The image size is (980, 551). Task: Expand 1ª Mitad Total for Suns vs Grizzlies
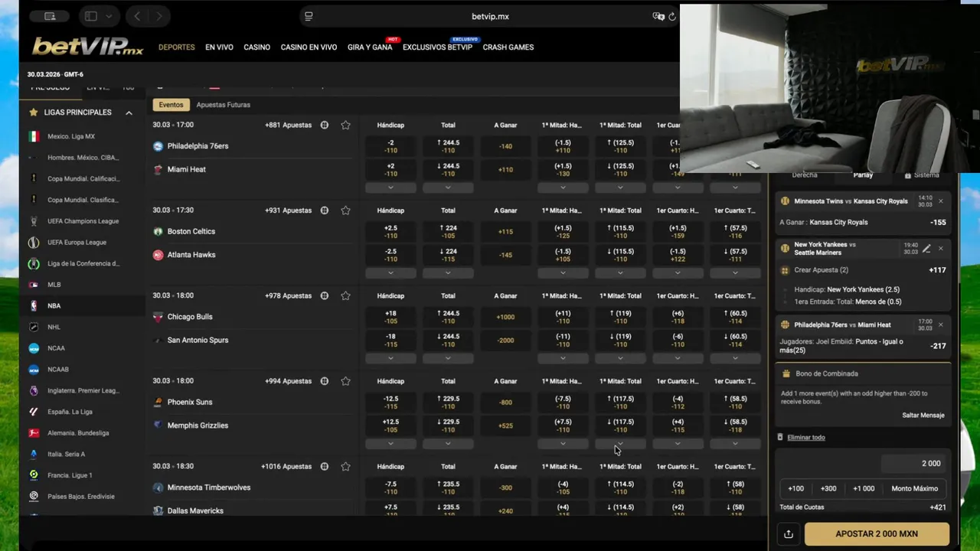point(620,443)
